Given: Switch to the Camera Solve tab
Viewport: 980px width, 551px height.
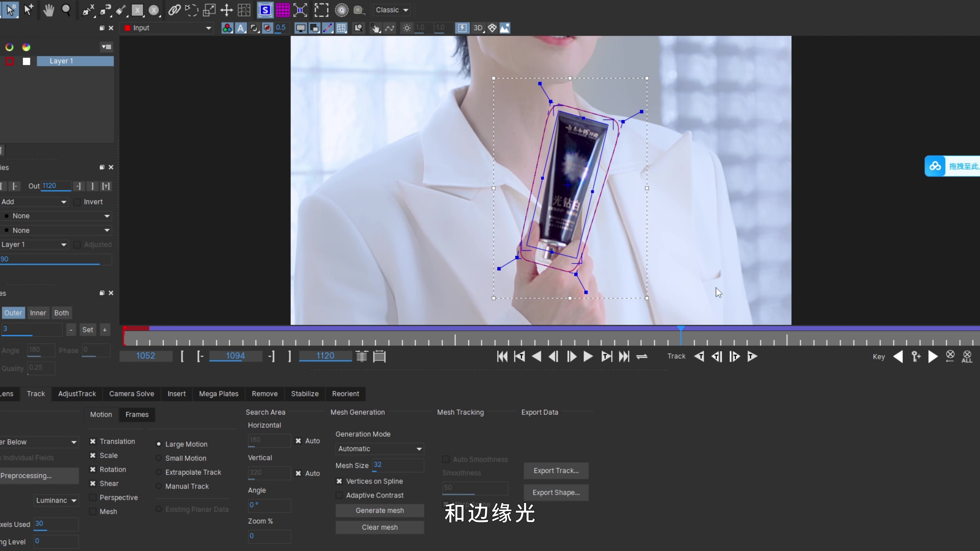Looking at the screenshot, I should click(x=131, y=394).
